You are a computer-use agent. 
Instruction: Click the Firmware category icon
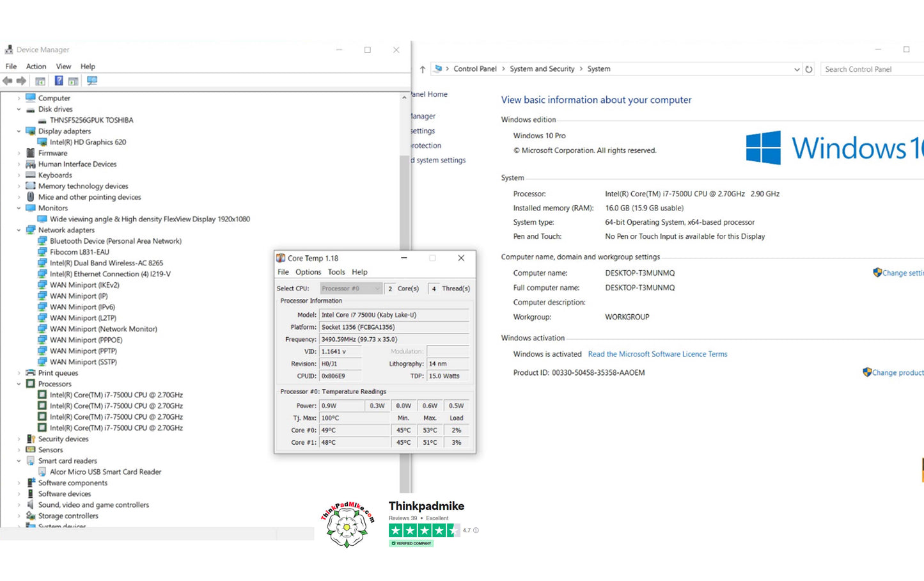point(30,153)
